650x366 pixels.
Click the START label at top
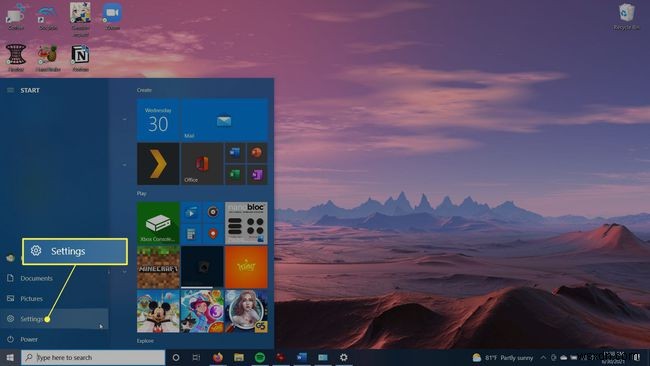click(x=30, y=90)
